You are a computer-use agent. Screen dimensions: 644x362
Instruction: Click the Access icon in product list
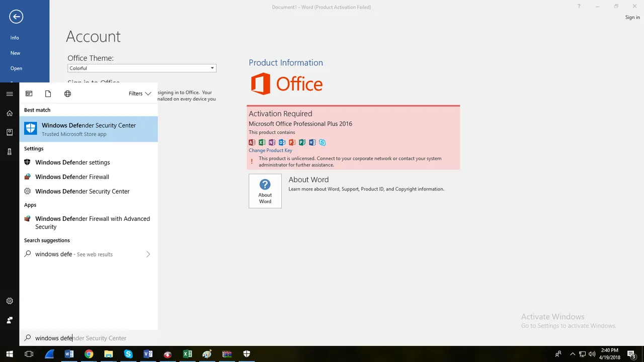pyautogui.click(x=252, y=142)
